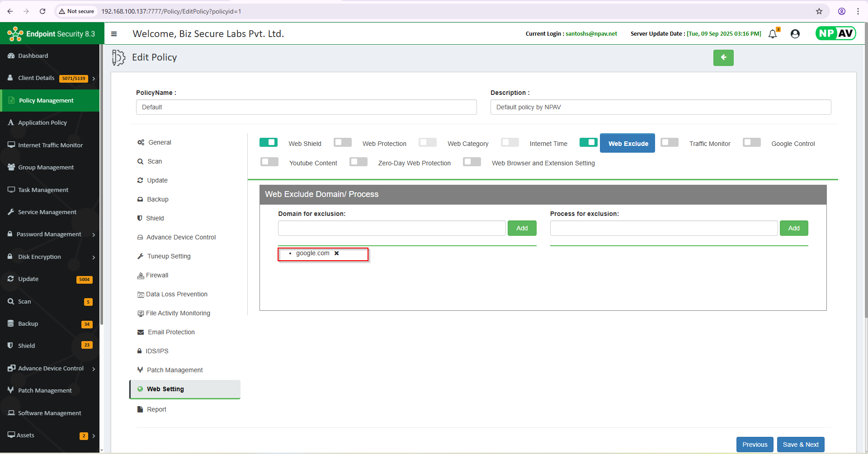Turn on Youtube Content toggle

pos(269,162)
